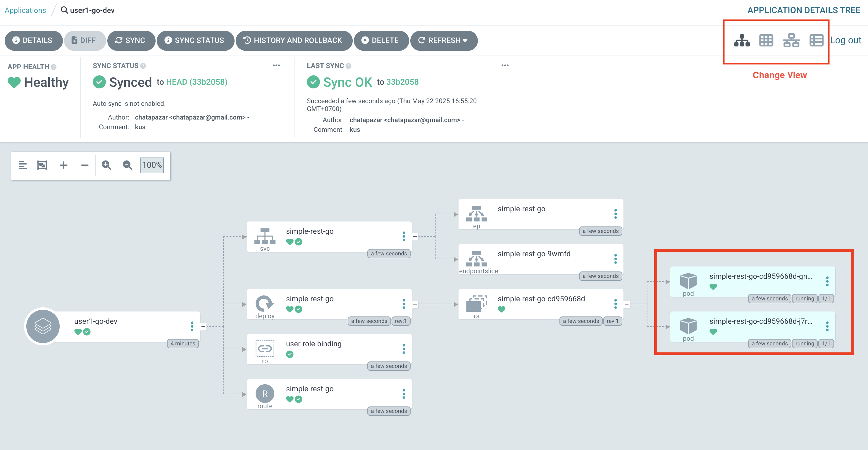This screenshot has width=868, height=450.
Task: Select the user1-go-dev application icon
Action: click(x=43, y=326)
